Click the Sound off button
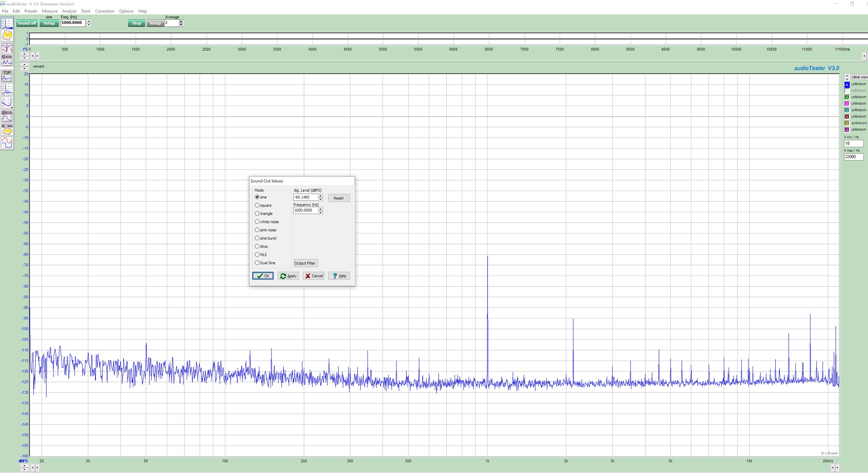The width and height of the screenshot is (868, 473). point(26,23)
